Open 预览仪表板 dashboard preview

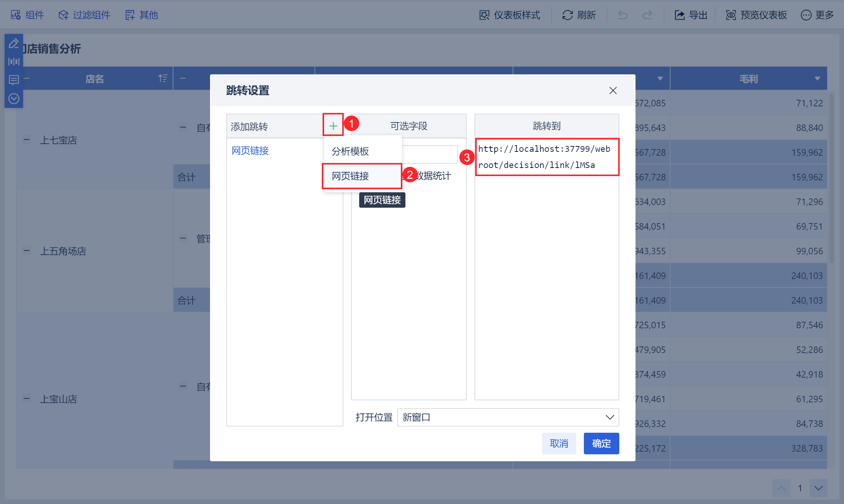[x=756, y=15]
